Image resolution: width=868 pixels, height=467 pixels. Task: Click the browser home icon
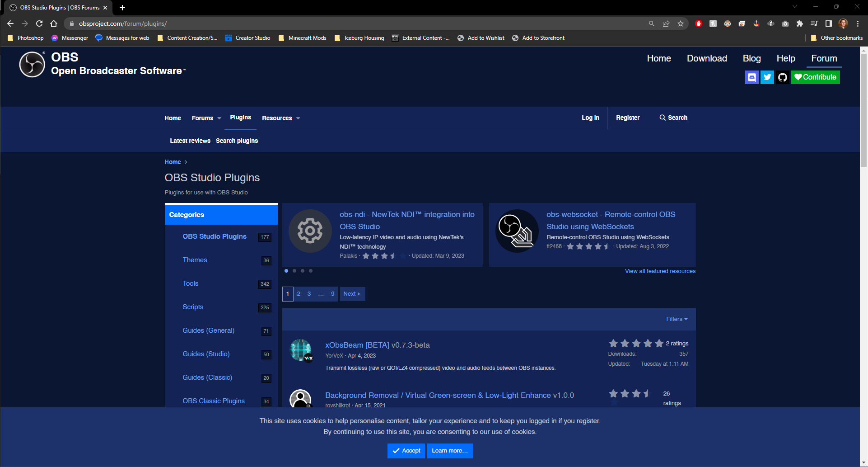(x=54, y=24)
